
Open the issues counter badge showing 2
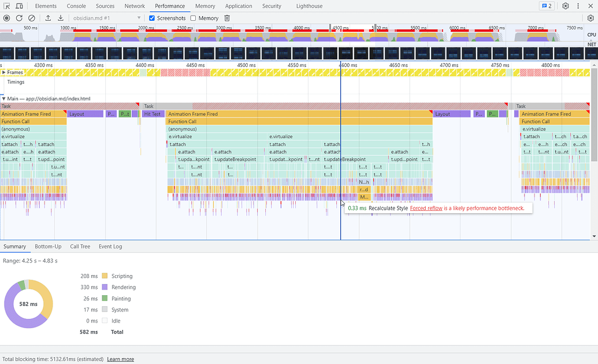[547, 6]
